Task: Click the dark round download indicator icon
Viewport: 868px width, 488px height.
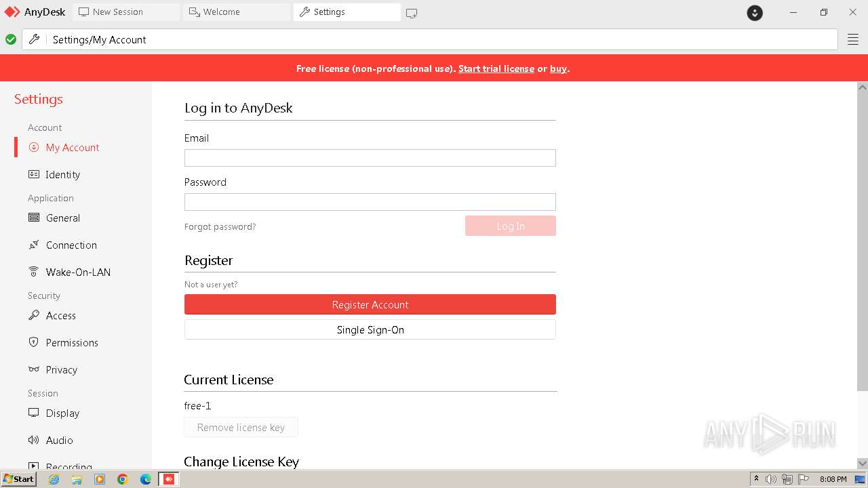Action: [755, 12]
